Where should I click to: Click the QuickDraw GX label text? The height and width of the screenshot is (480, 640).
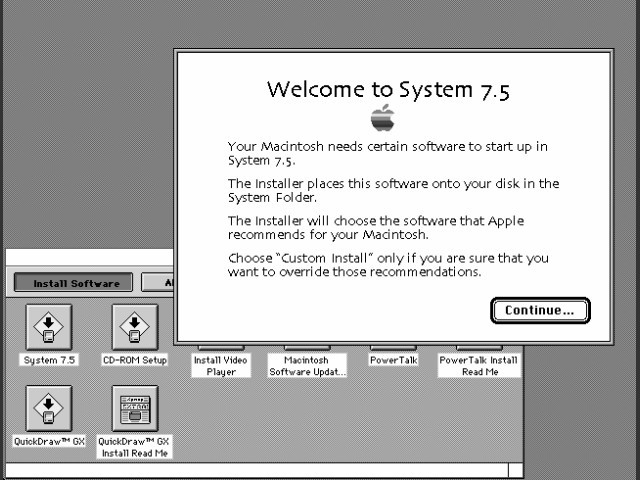point(49,441)
